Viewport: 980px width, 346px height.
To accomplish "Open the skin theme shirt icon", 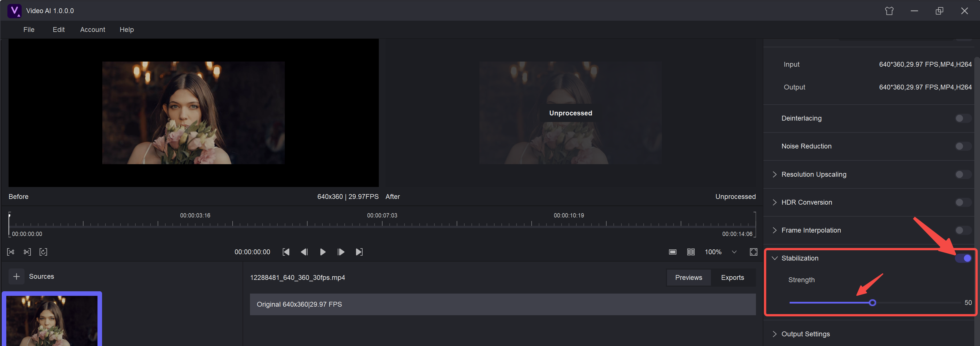I will (x=889, y=11).
